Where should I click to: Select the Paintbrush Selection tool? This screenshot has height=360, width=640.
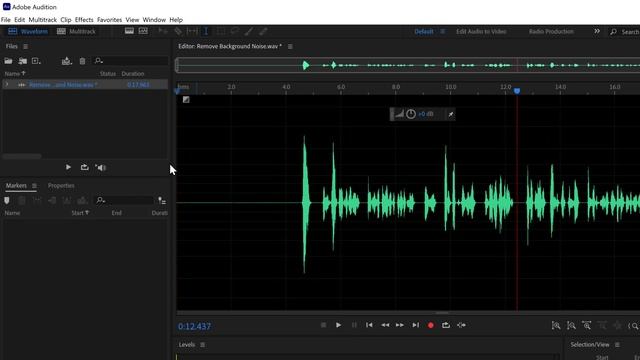pos(249,31)
